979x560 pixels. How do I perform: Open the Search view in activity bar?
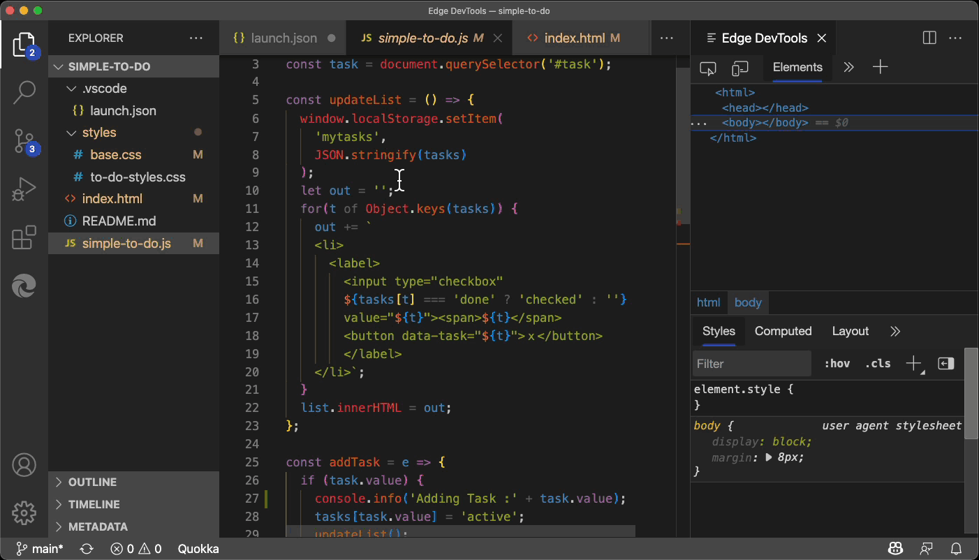[x=24, y=91]
